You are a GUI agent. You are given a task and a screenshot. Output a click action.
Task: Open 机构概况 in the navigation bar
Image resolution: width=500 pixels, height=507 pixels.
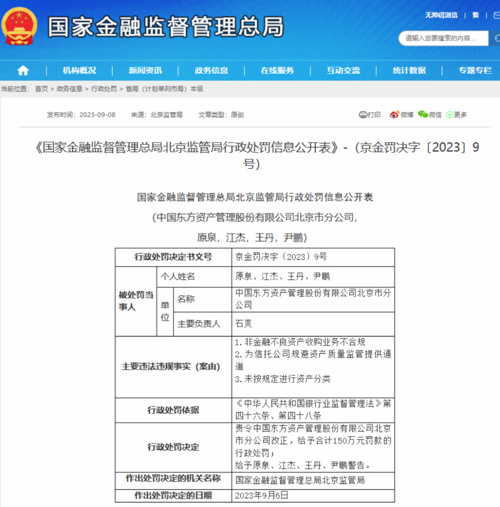tap(79, 70)
